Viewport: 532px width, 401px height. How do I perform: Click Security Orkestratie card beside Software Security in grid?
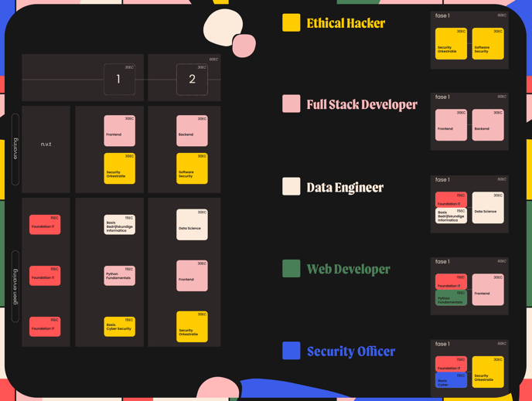(119, 168)
